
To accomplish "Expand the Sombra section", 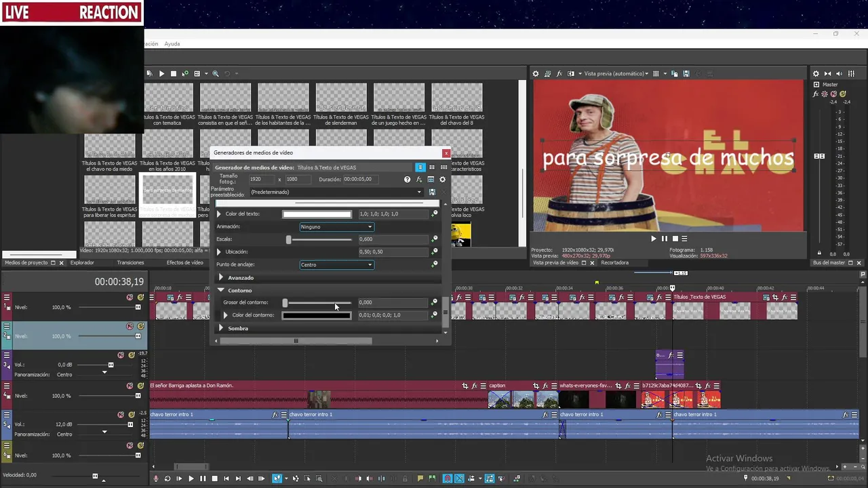I will click(x=221, y=328).
